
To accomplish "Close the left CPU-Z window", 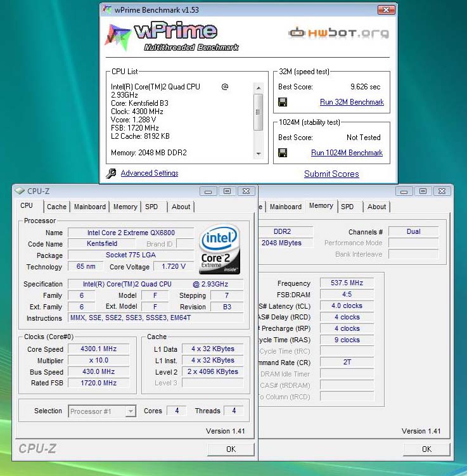I will [246, 191].
